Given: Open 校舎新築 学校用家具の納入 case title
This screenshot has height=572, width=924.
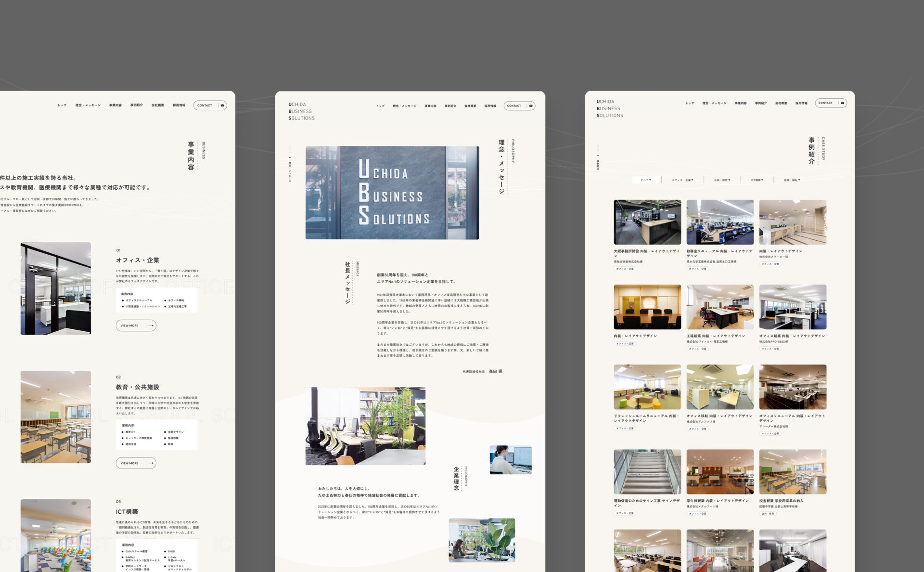Looking at the screenshot, I should point(782,501).
